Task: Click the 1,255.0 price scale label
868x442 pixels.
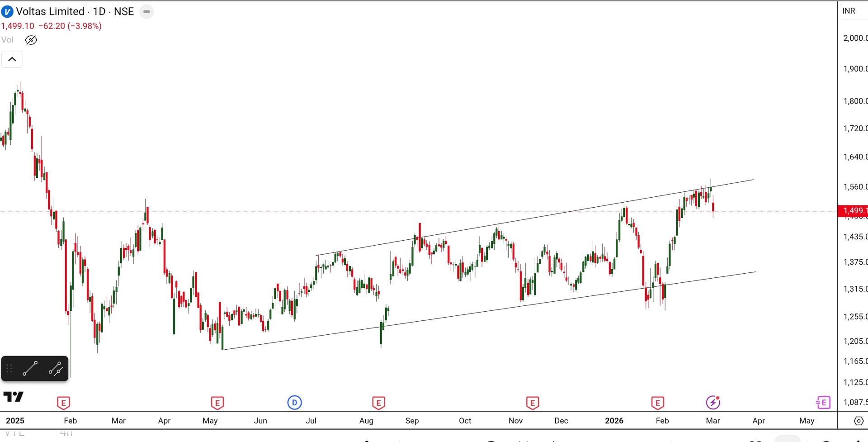Action: [855, 317]
